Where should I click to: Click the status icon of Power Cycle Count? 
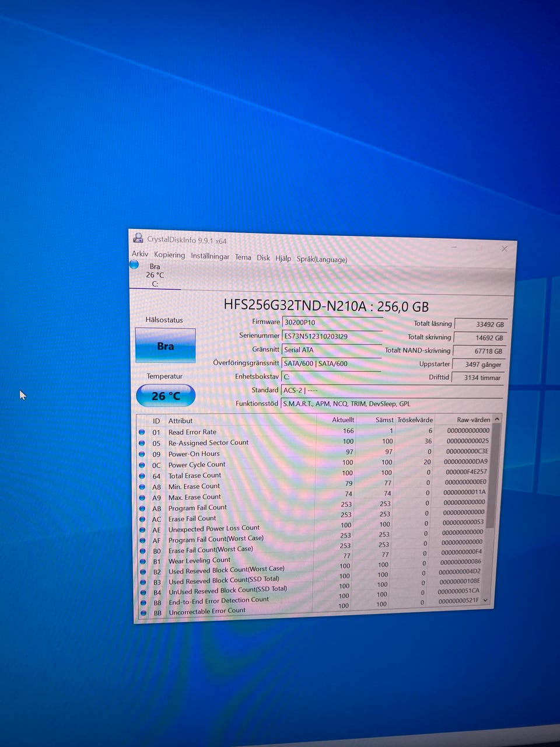pyautogui.click(x=142, y=465)
